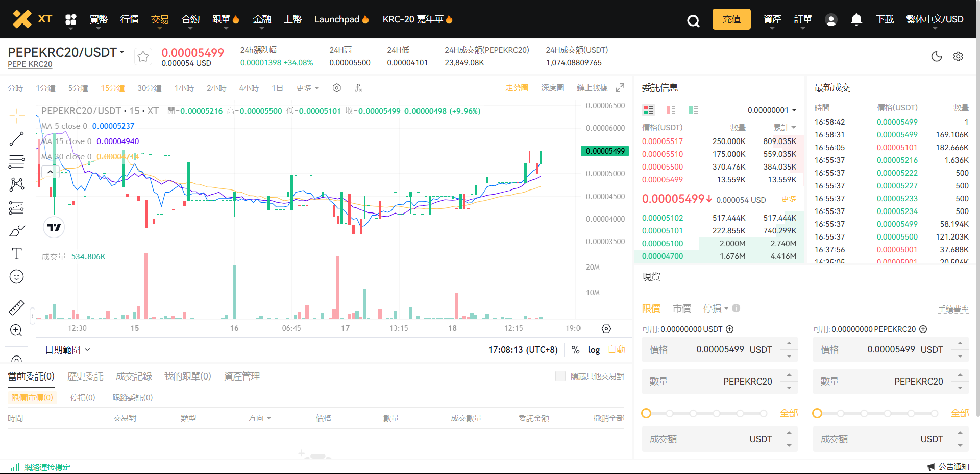This screenshot has width=980, height=474.
Task: Toggle percent scale on chart
Action: 576,350
